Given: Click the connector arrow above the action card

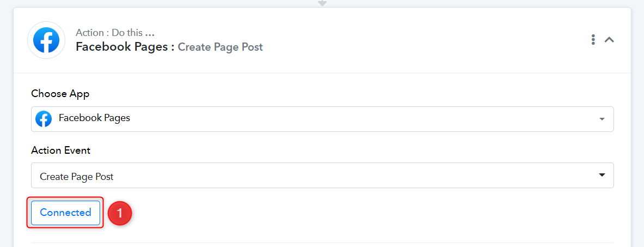Looking at the screenshot, I should (x=322, y=3).
